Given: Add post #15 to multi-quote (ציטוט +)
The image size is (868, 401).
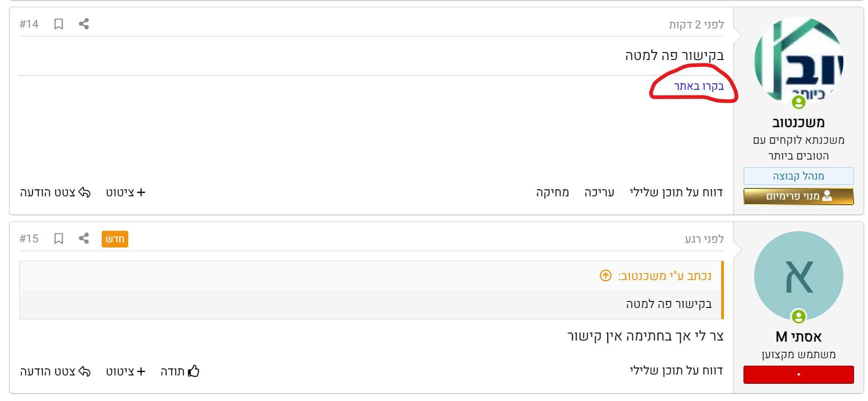Looking at the screenshot, I should pyautogui.click(x=125, y=371).
